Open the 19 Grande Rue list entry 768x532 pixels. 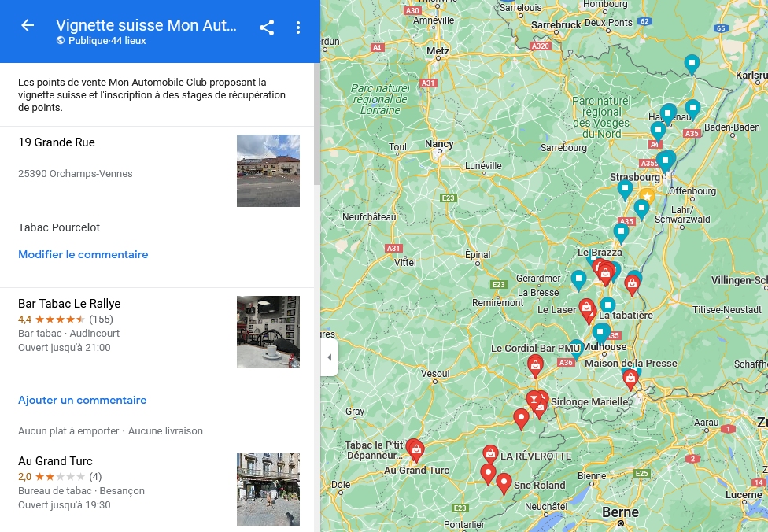point(57,142)
